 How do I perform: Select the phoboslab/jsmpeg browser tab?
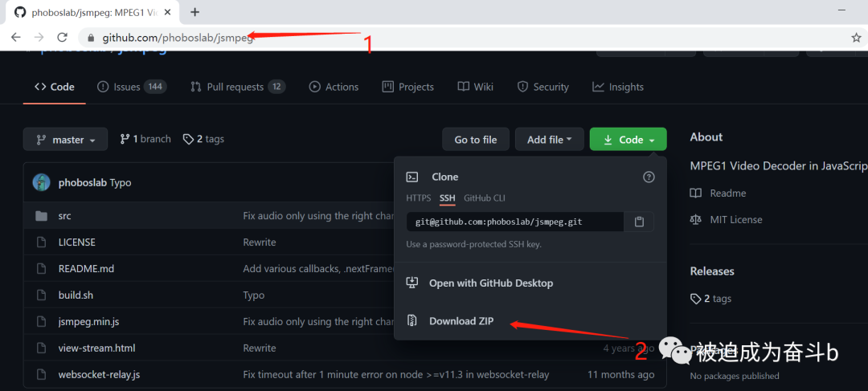[94, 11]
